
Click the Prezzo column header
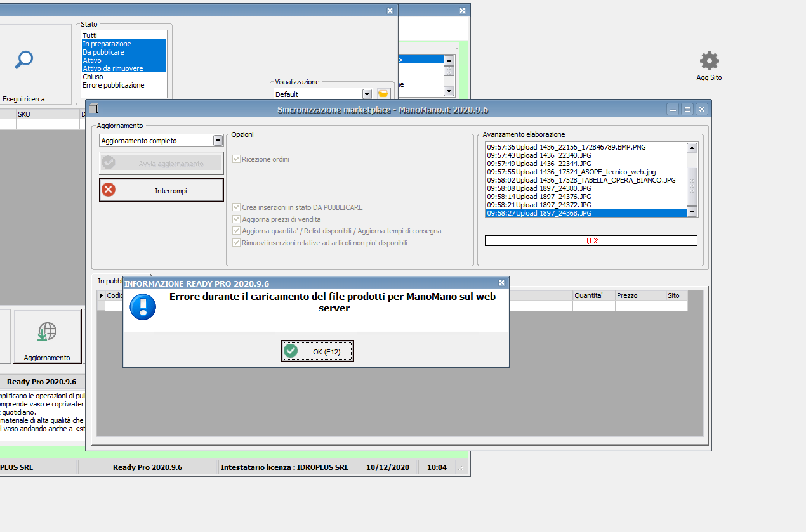[x=640, y=295]
